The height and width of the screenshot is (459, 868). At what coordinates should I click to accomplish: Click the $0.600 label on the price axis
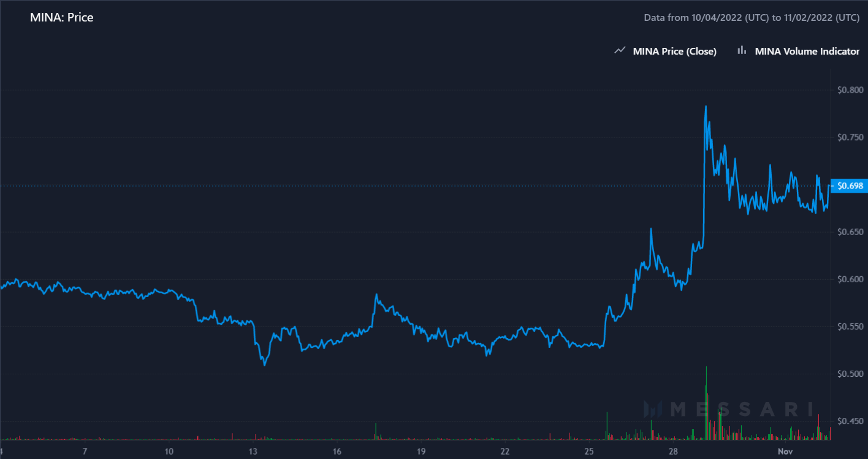(x=850, y=279)
